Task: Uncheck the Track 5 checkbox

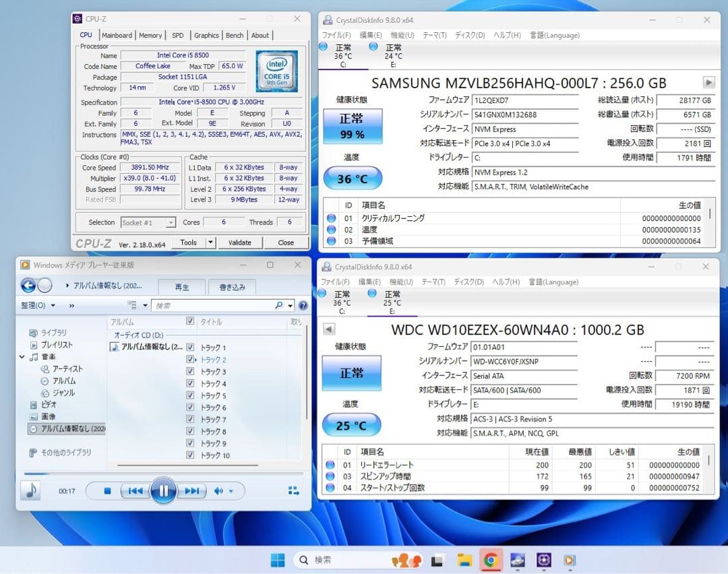Action: click(x=190, y=395)
